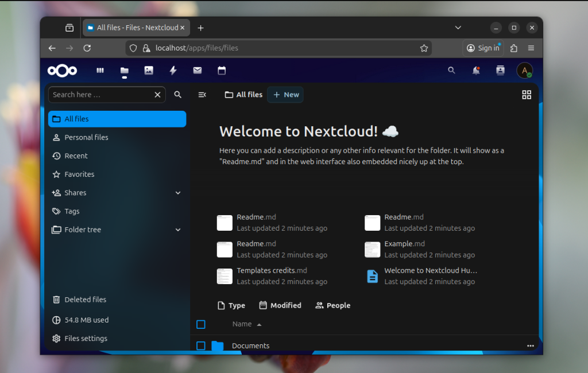Click the New button
The height and width of the screenshot is (373, 588).
point(285,95)
